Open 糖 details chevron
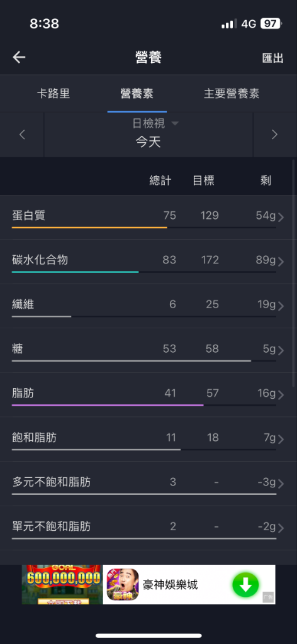297x644 pixels. coord(281,350)
